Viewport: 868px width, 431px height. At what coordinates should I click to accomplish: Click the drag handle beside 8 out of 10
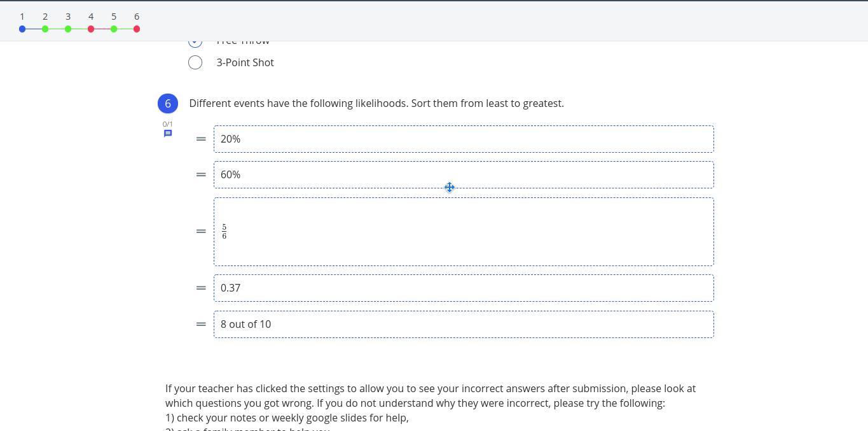click(201, 324)
